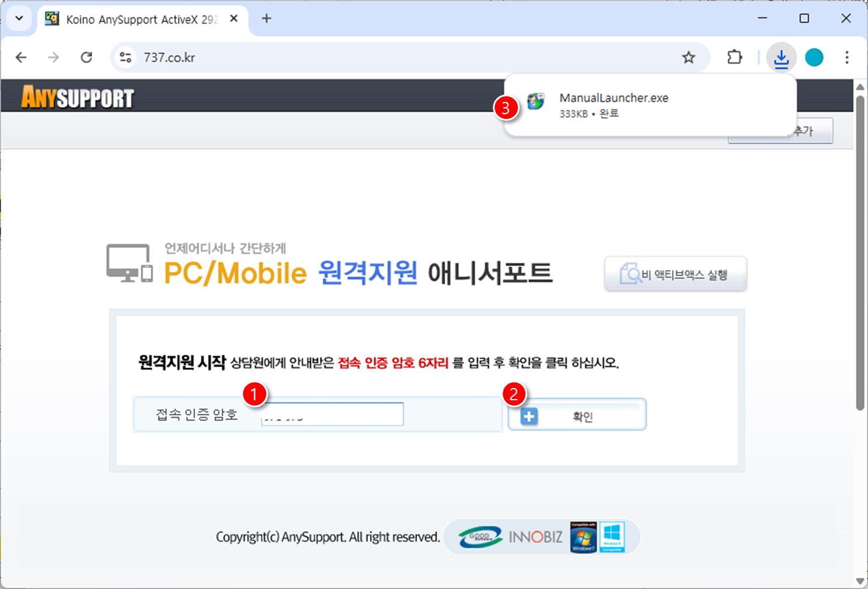Click the browser forward arrow
This screenshot has width=868, height=589.
[x=54, y=57]
